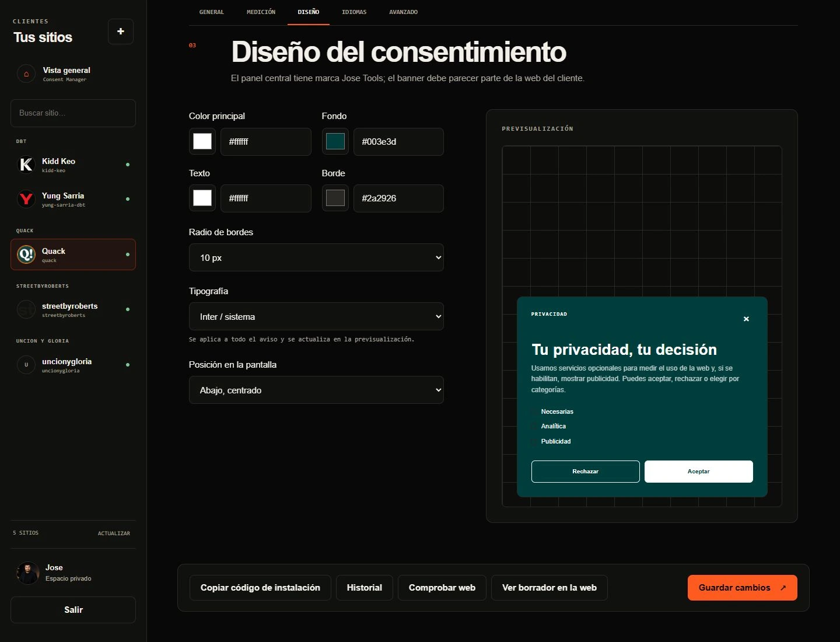Image resolution: width=840 pixels, height=642 pixels.
Task: Switch to the Medición tab
Action: pos(261,12)
